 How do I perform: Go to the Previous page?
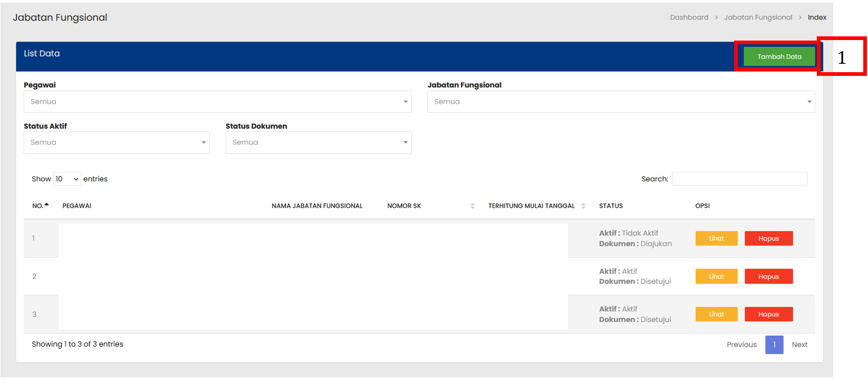click(741, 345)
